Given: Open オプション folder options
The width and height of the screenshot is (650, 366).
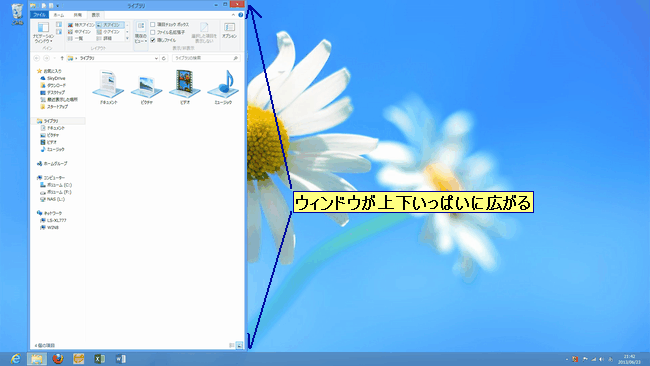Looking at the screenshot, I should coord(229,31).
